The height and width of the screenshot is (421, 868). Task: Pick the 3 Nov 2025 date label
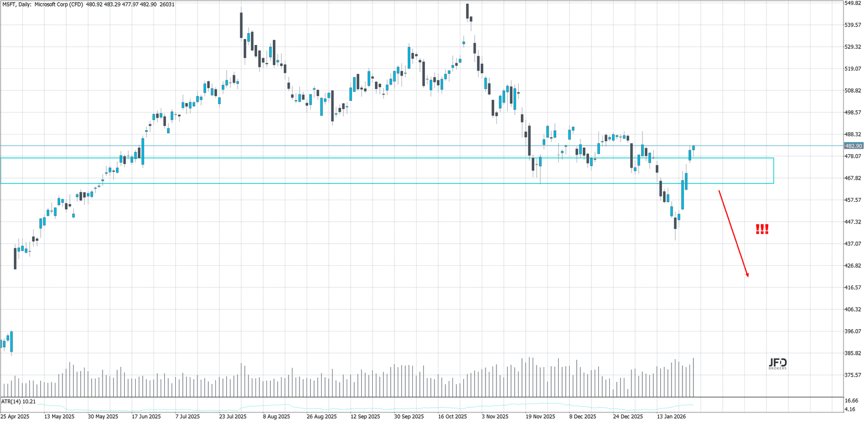pyautogui.click(x=495, y=417)
